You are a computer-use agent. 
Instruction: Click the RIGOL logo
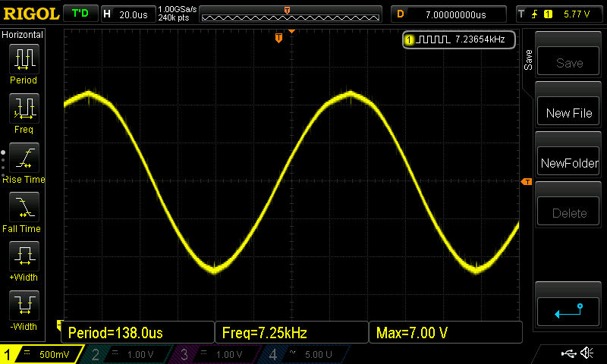31,14
